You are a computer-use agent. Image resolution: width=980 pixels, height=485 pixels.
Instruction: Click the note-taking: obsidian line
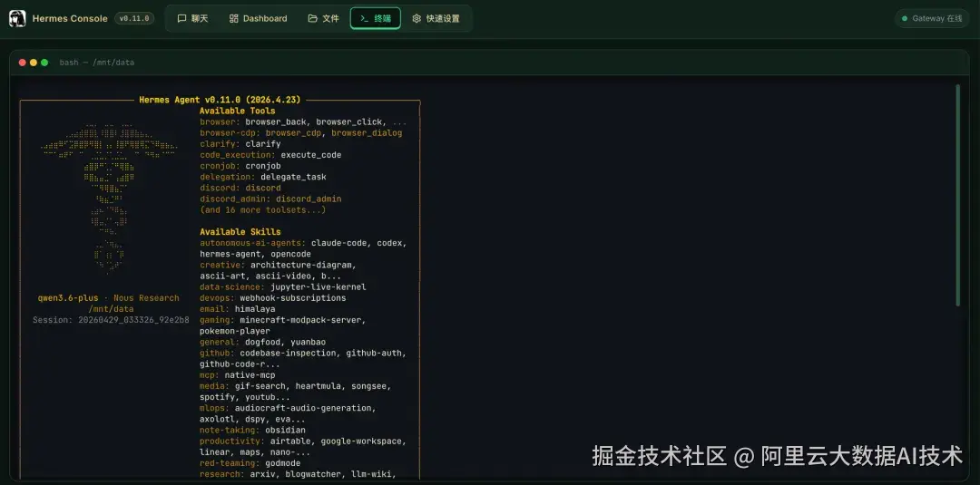tap(253, 430)
